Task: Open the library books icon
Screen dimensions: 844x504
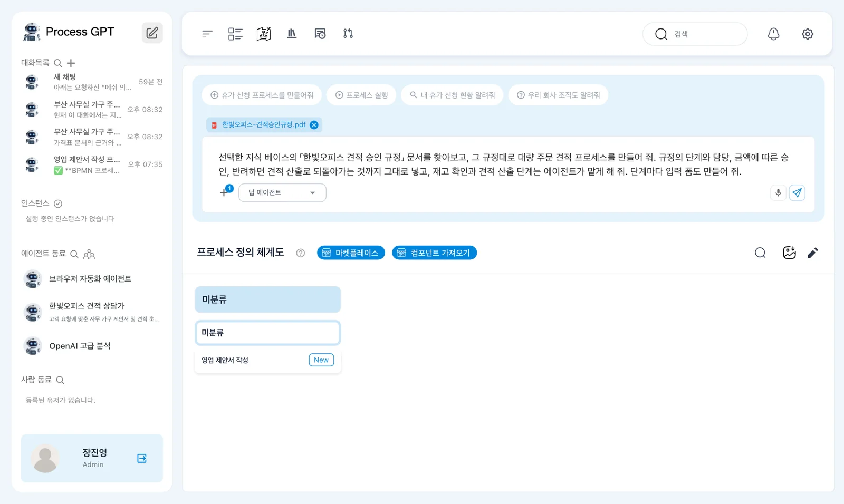Action: click(x=292, y=34)
